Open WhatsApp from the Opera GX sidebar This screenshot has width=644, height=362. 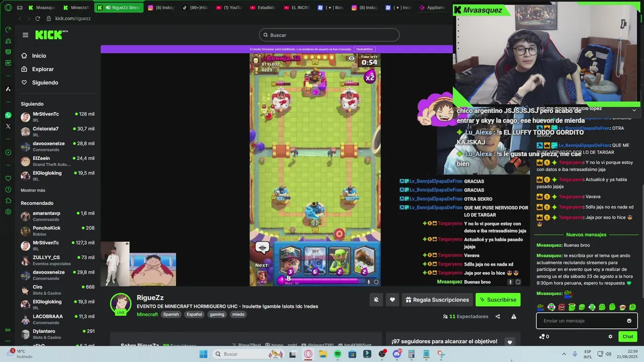click(x=8, y=115)
